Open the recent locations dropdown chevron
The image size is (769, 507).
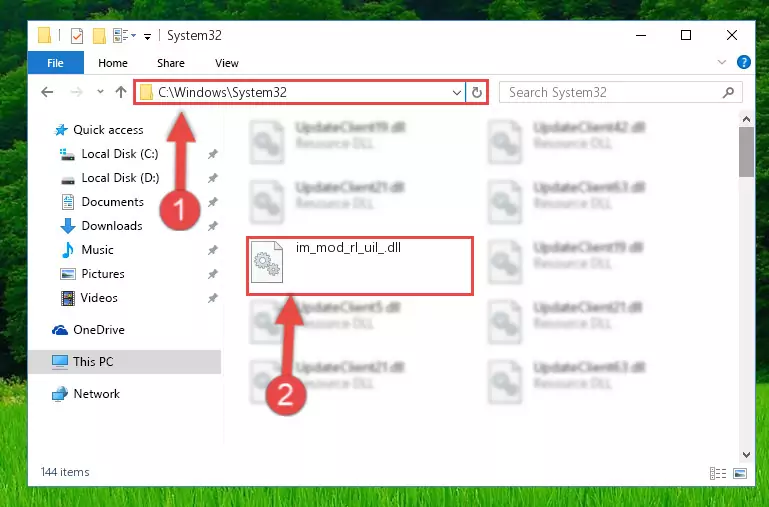coord(100,92)
